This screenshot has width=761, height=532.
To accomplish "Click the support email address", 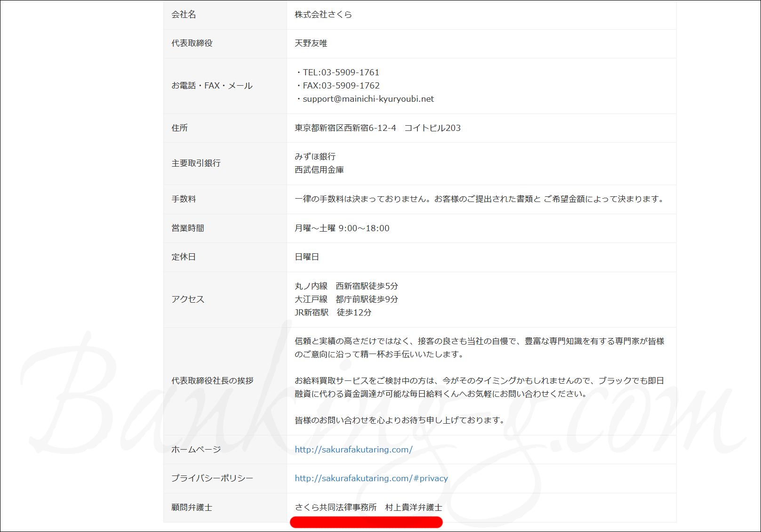I will pos(368,99).
